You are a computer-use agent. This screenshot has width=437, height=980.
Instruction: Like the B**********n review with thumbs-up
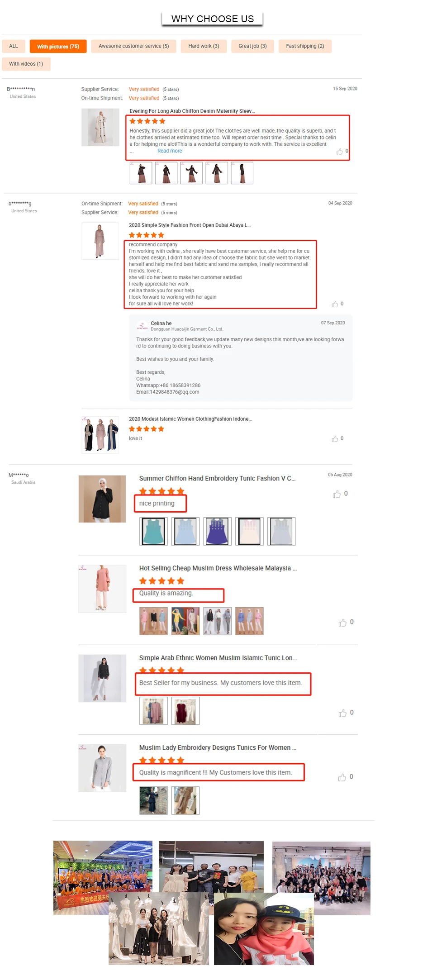tap(339, 152)
